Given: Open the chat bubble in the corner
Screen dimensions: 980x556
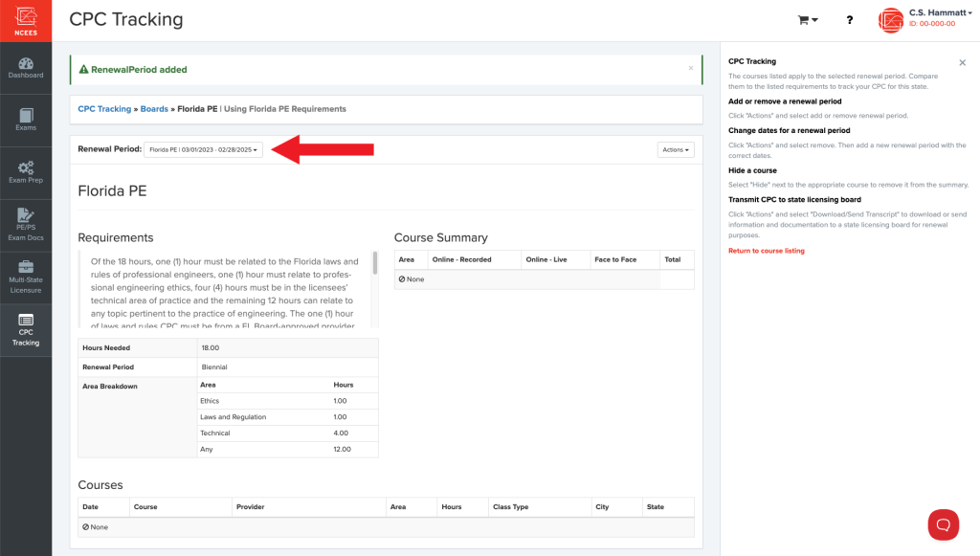Looking at the screenshot, I should point(943,524).
